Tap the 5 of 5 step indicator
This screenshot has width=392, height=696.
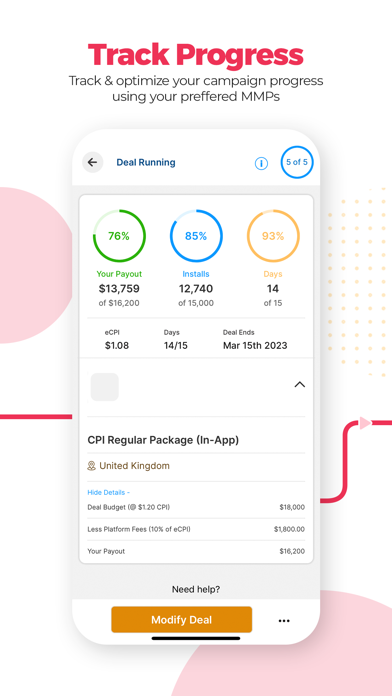pos(297,162)
